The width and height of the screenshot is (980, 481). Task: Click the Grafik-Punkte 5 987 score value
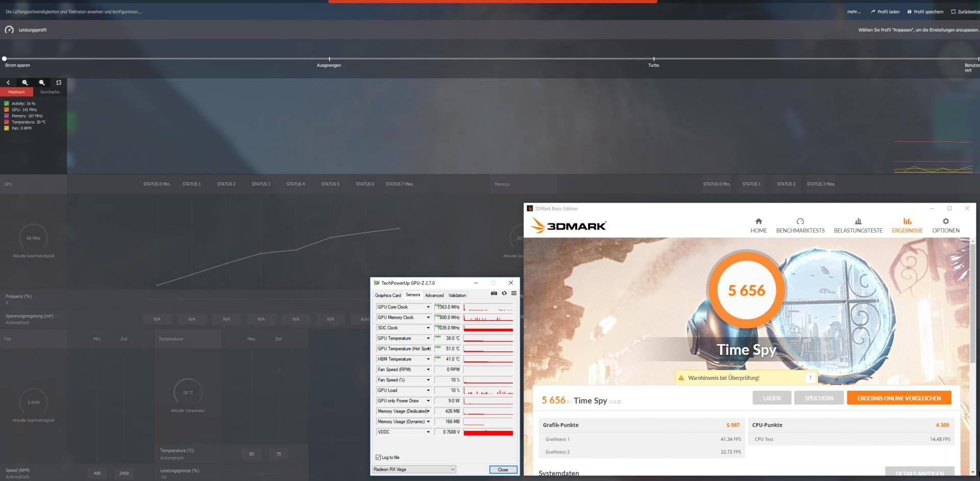[x=733, y=425]
